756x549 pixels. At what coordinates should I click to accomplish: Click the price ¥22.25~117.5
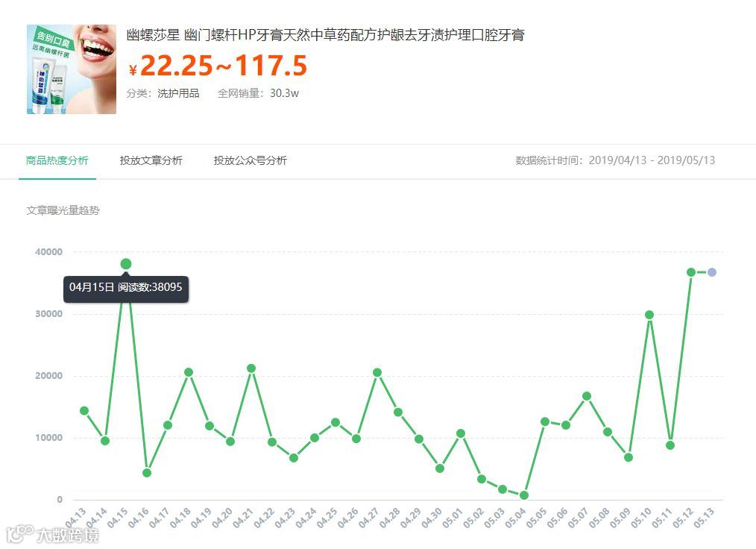(218, 65)
